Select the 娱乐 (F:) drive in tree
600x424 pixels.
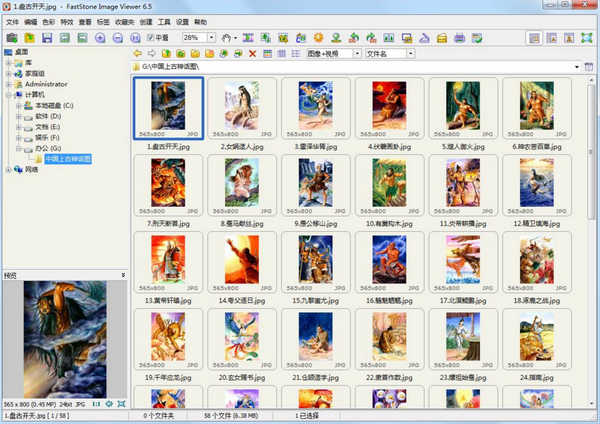tap(47, 138)
